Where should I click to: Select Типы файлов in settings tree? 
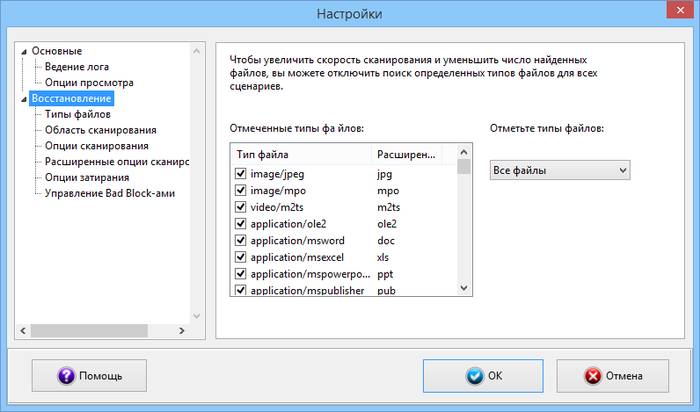(x=78, y=115)
